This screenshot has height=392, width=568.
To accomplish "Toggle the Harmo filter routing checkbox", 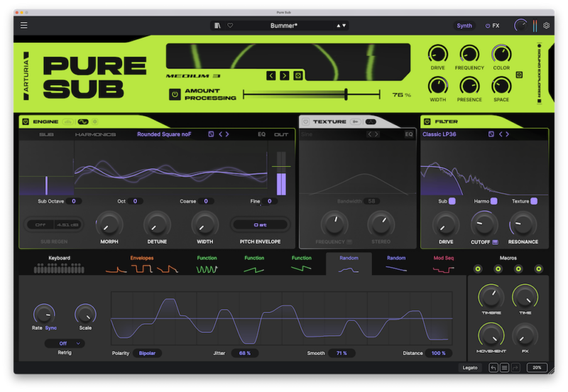I will tap(493, 201).
